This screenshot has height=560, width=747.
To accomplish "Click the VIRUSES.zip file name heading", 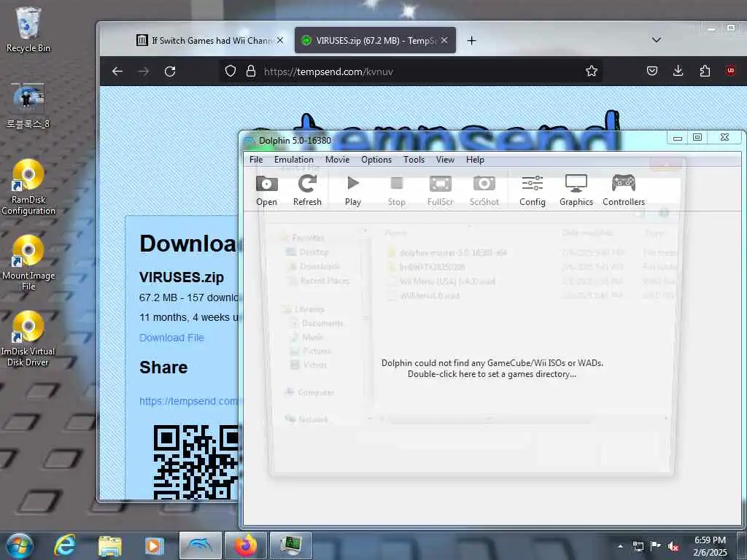I will [182, 277].
